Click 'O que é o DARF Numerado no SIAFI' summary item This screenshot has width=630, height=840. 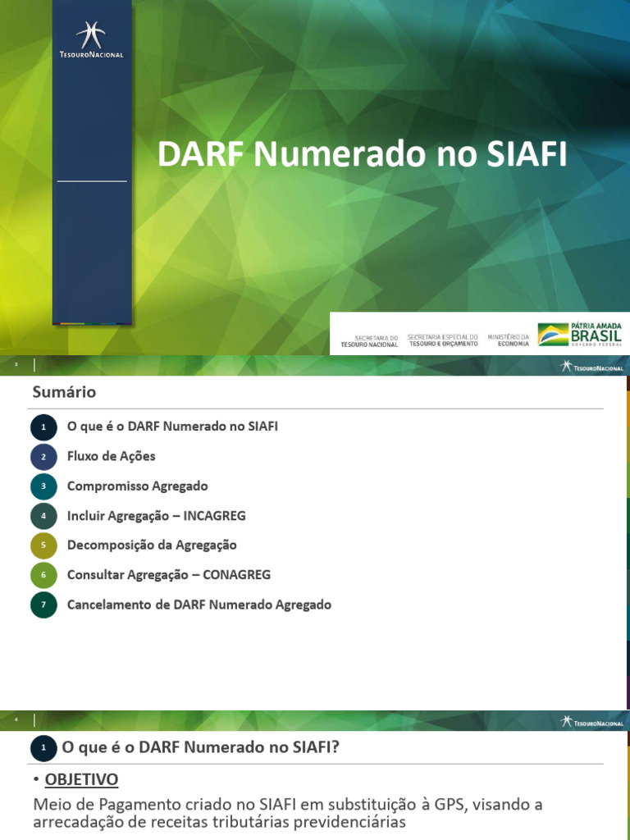(172, 427)
